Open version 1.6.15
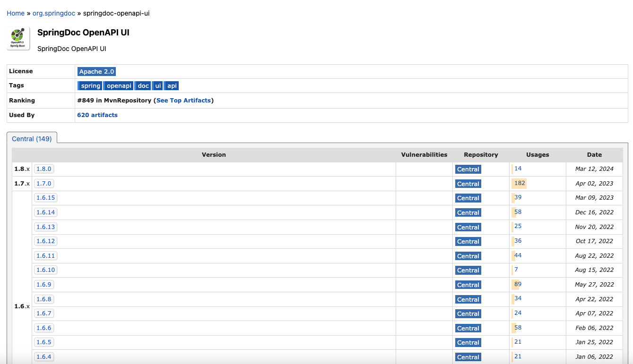 pos(46,198)
